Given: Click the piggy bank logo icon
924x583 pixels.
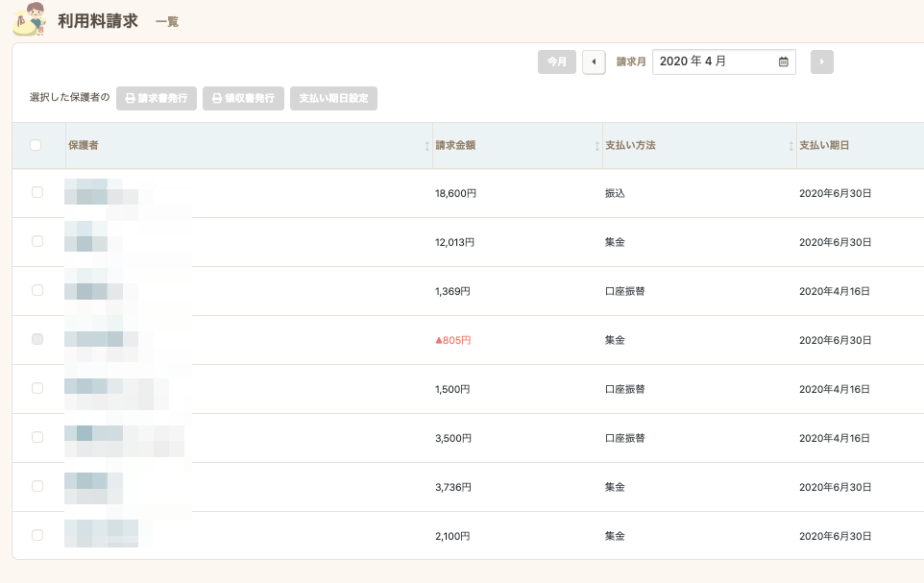Looking at the screenshot, I should (x=29, y=19).
